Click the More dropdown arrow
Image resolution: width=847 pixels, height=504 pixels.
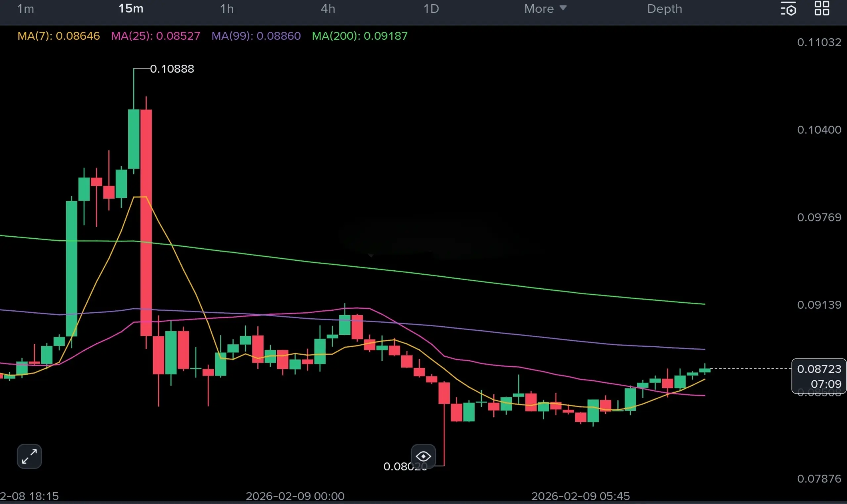[x=563, y=8]
